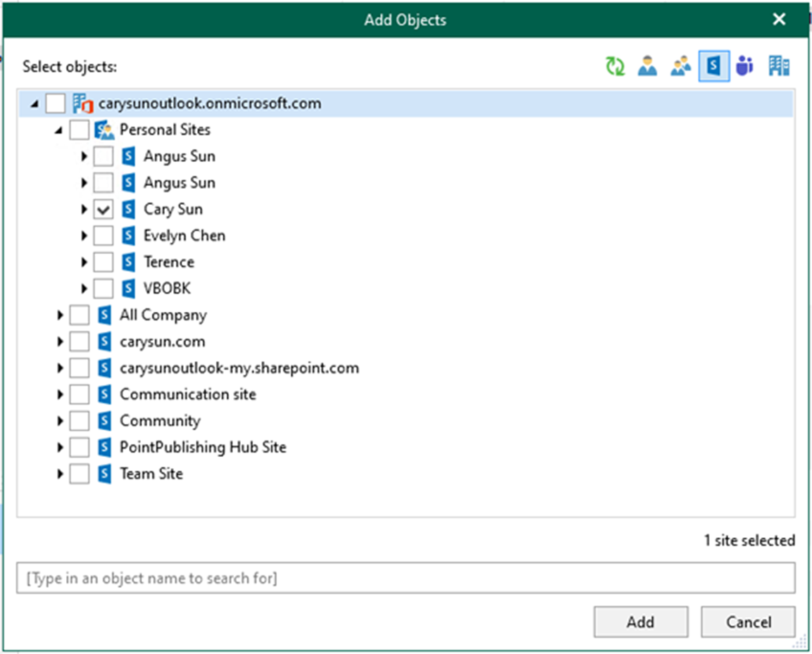This screenshot has height=654, width=812.
Task: Click the '1 site selected' status text
Action: coord(749,541)
